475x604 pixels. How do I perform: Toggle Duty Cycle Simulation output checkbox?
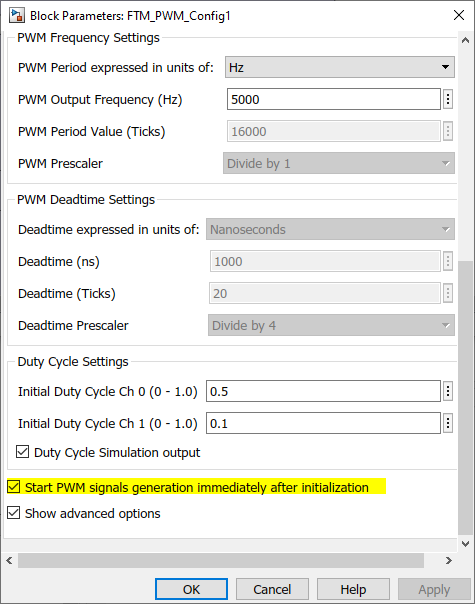[22, 452]
